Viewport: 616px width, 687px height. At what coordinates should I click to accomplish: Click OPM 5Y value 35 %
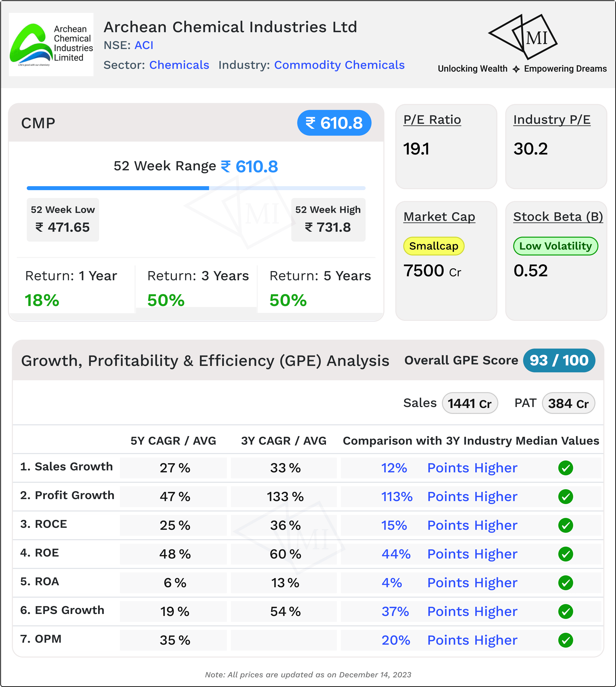click(175, 641)
